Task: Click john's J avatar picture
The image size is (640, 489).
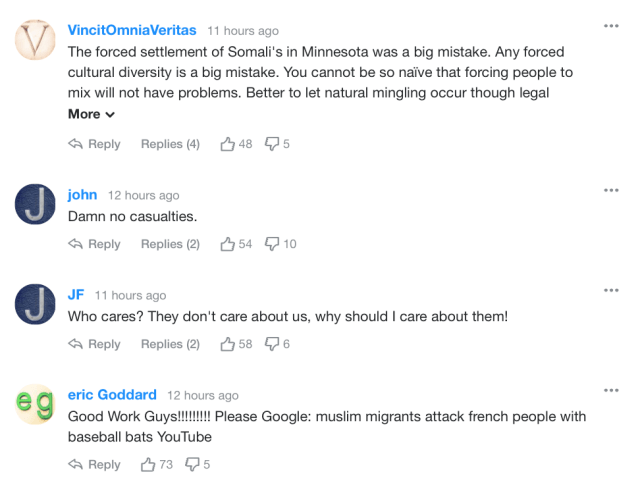Action: tap(37, 205)
